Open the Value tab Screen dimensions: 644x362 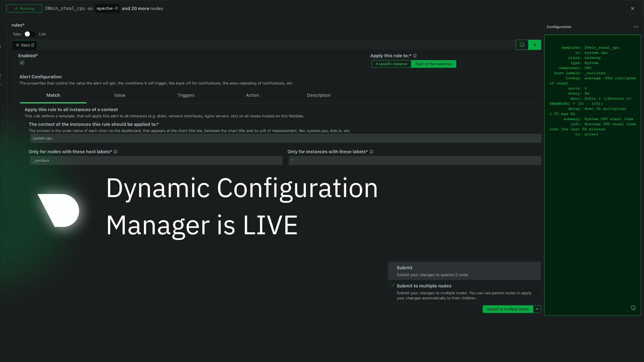click(119, 95)
